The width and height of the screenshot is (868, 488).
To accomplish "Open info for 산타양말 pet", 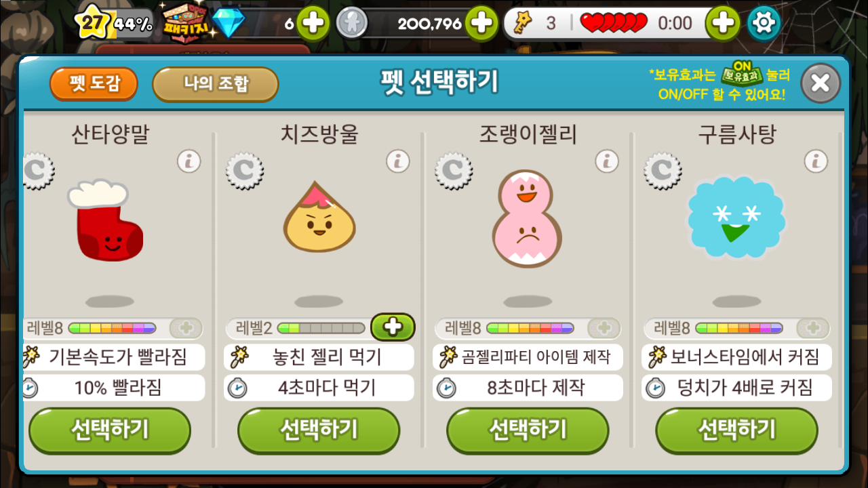I will tap(189, 161).
